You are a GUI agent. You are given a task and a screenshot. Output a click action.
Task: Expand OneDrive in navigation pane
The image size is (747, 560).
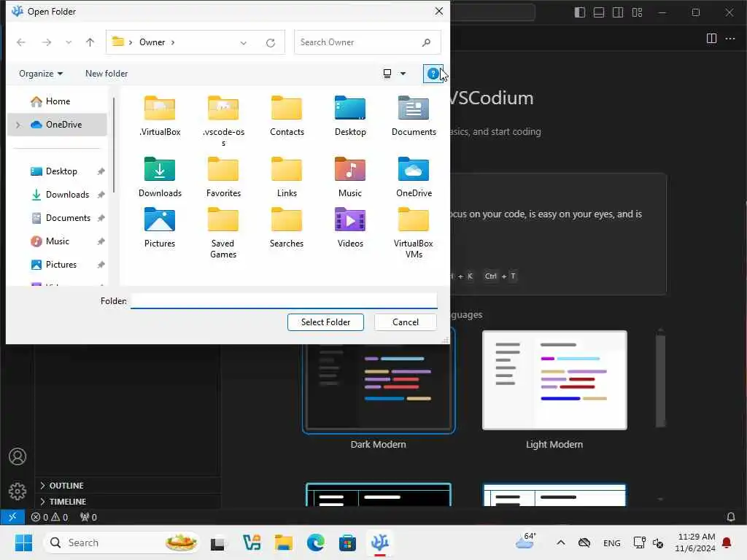coord(18,125)
